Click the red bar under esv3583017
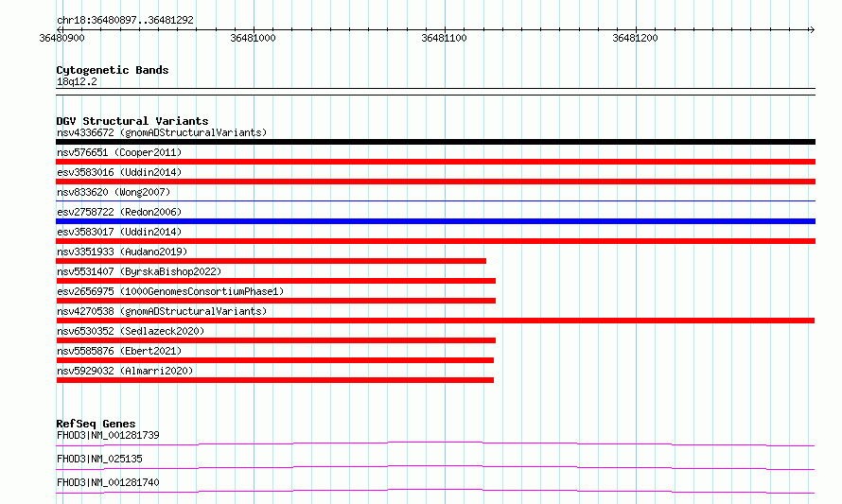The image size is (842, 504). click(x=435, y=241)
